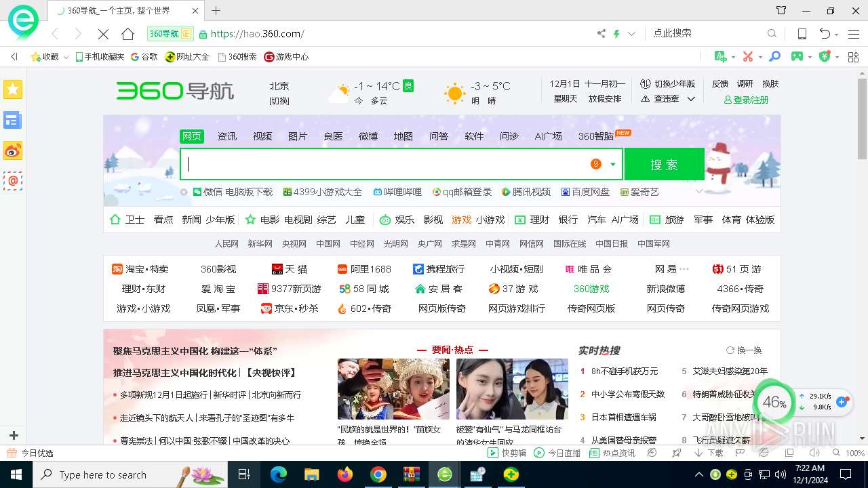The image size is (868, 488).
Task: Open the blue news feed sidebar icon
Action: pyautogui.click(x=13, y=120)
